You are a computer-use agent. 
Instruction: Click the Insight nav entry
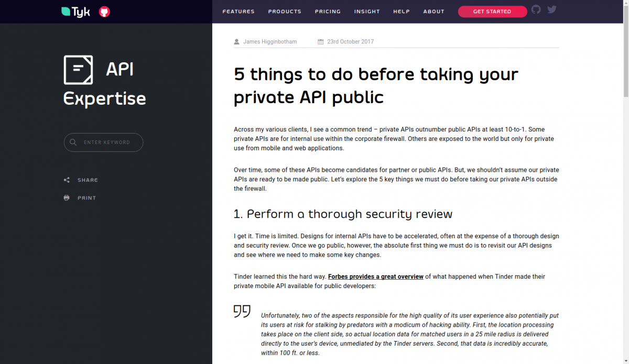coord(367,11)
